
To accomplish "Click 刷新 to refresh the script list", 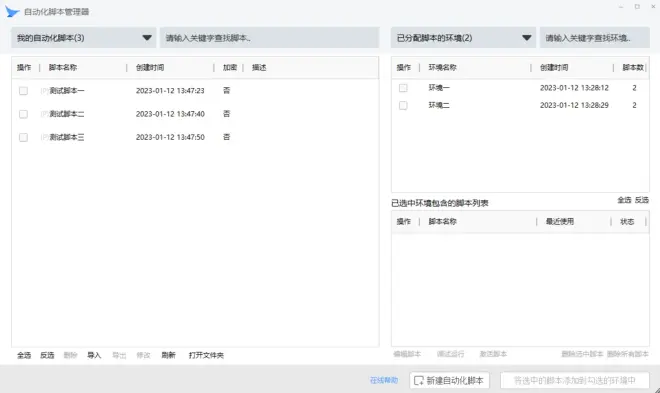I will pyautogui.click(x=168, y=355).
